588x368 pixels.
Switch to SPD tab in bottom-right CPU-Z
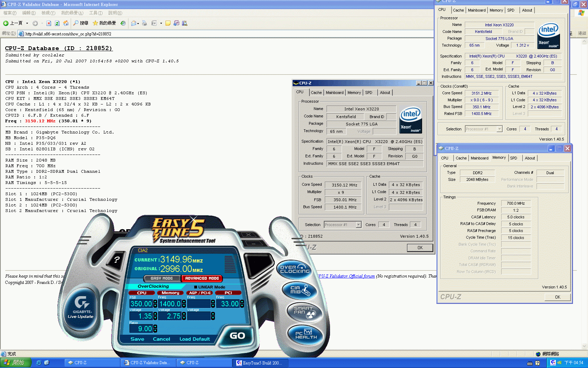[x=513, y=158]
